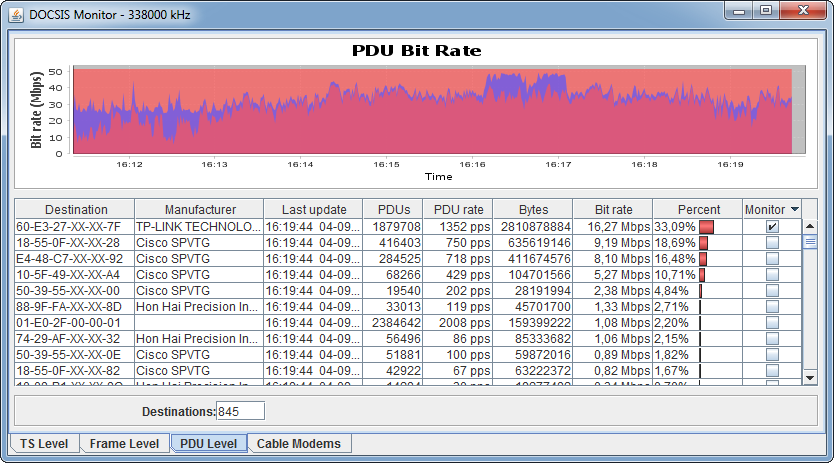This screenshot has width=834, height=463.
Task: Open the Frame Level tab
Action: pos(124,443)
